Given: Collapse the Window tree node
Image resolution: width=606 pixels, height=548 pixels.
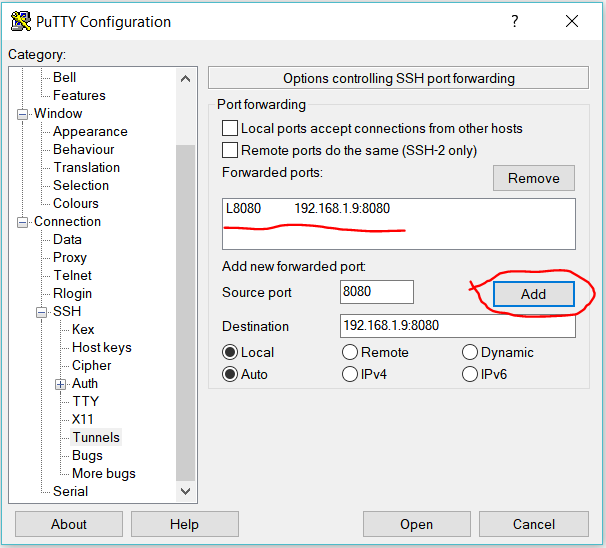Looking at the screenshot, I should 22,114.
